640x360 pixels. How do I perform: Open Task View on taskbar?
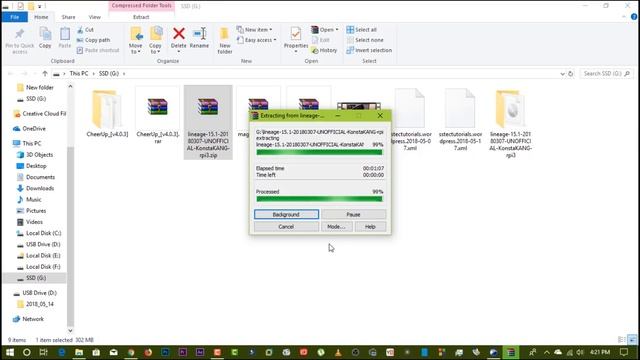[44, 352]
